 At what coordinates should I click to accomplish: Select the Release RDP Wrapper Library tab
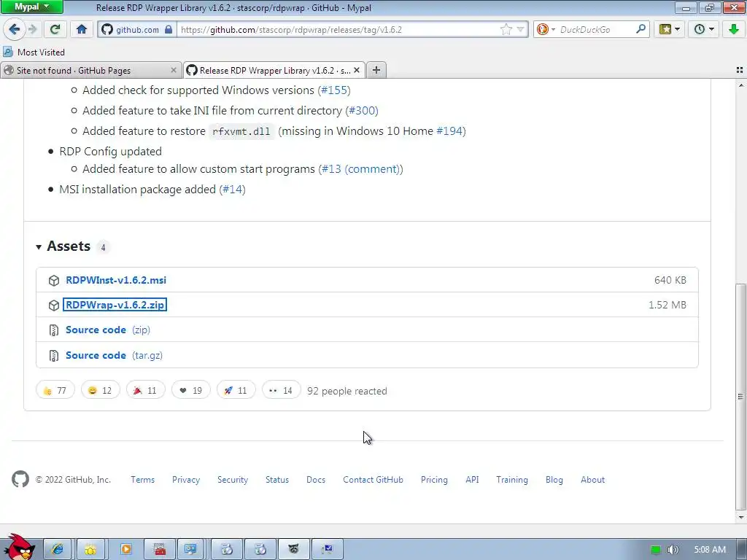[x=274, y=71]
